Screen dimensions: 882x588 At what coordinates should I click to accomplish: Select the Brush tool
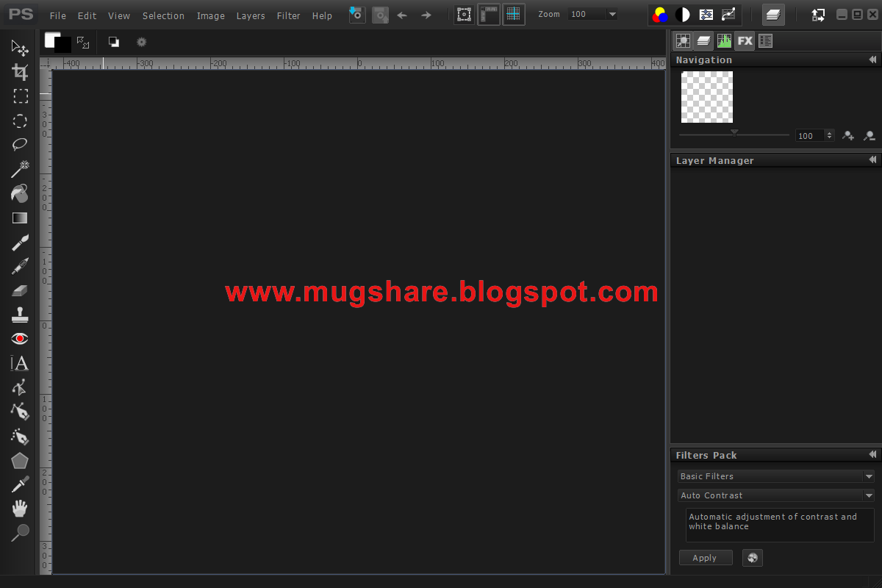click(20, 242)
